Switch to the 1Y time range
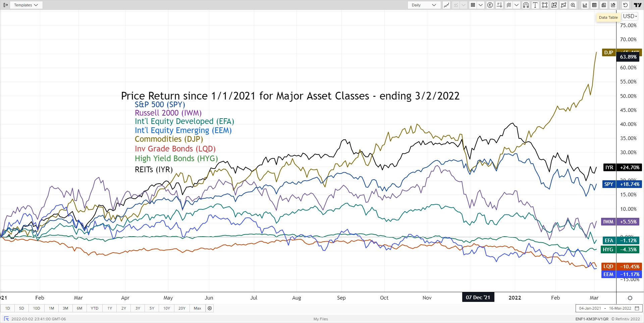 click(x=110, y=308)
